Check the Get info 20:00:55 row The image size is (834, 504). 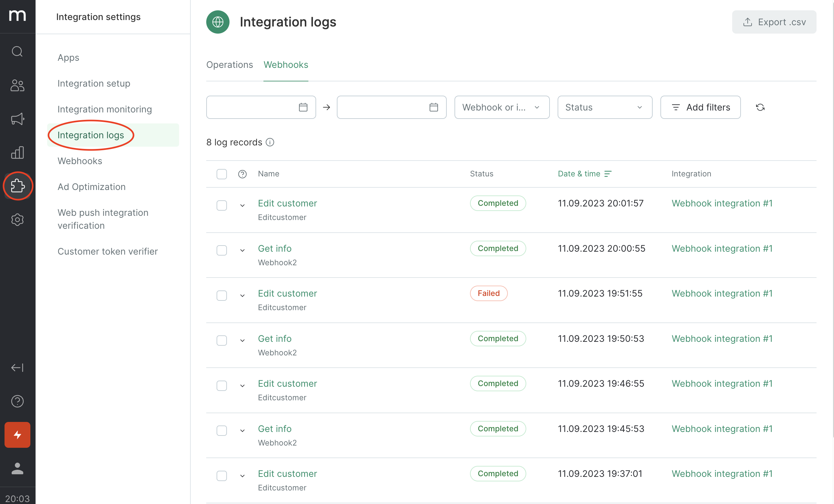click(x=222, y=250)
